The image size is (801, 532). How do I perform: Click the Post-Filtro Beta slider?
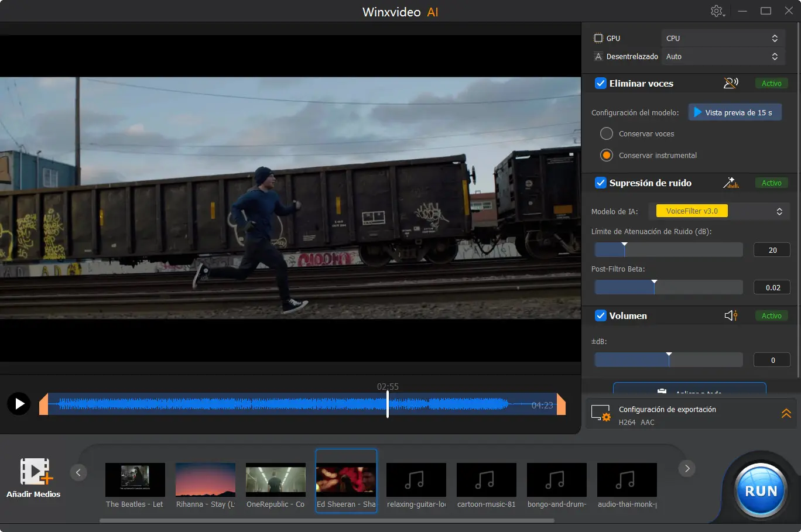668,287
